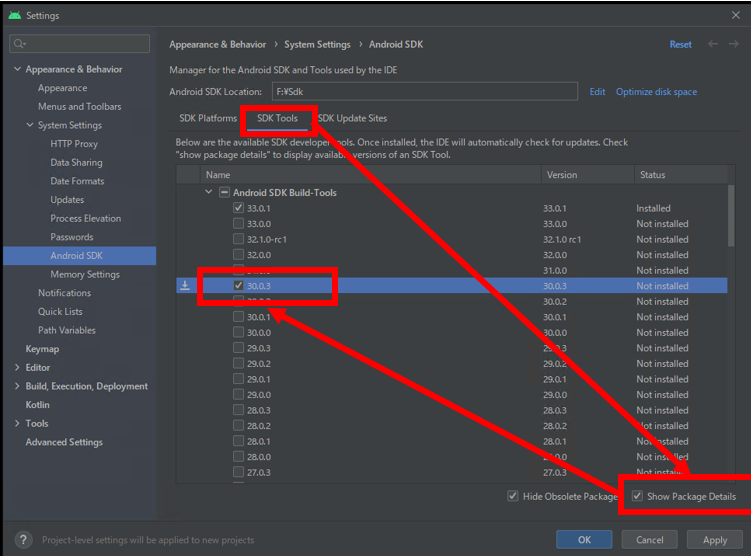The height and width of the screenshot is (556, 751).
Task: Collapse the Android SDK Build-Tools group
Action: click(208, 192)
